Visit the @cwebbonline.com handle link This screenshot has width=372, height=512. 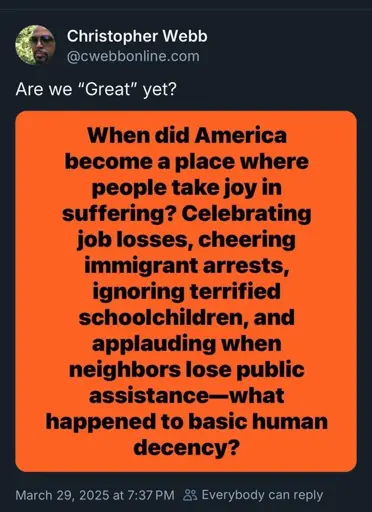pos(133,56)
